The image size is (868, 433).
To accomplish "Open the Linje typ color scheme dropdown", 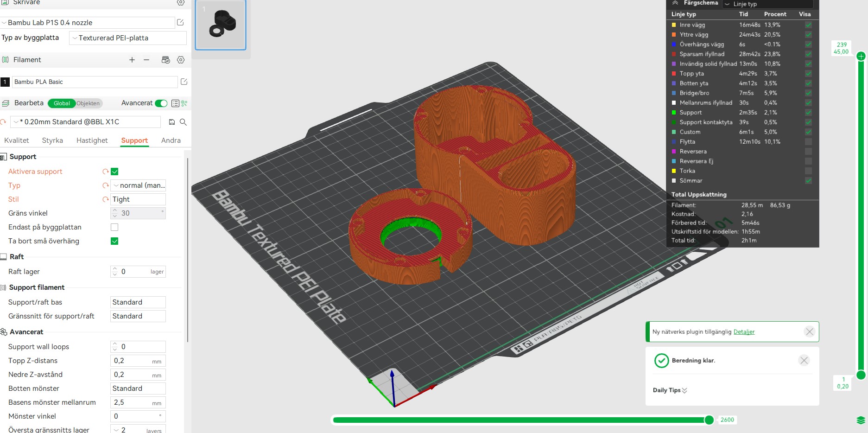I will point(767,4).
